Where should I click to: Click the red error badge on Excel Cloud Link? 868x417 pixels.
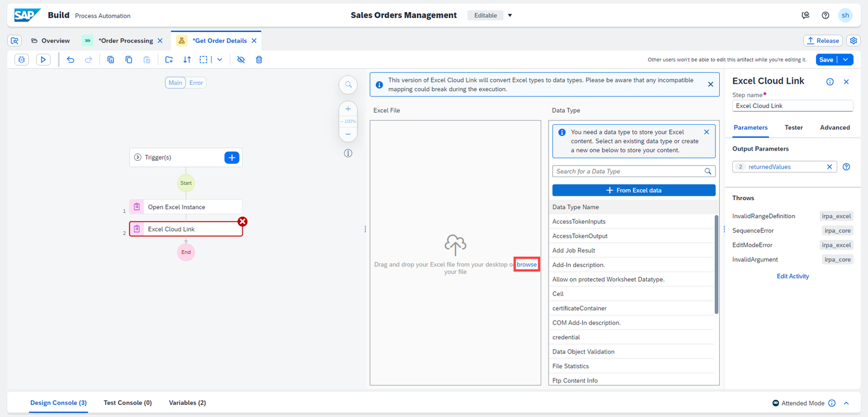coord(242,222)
